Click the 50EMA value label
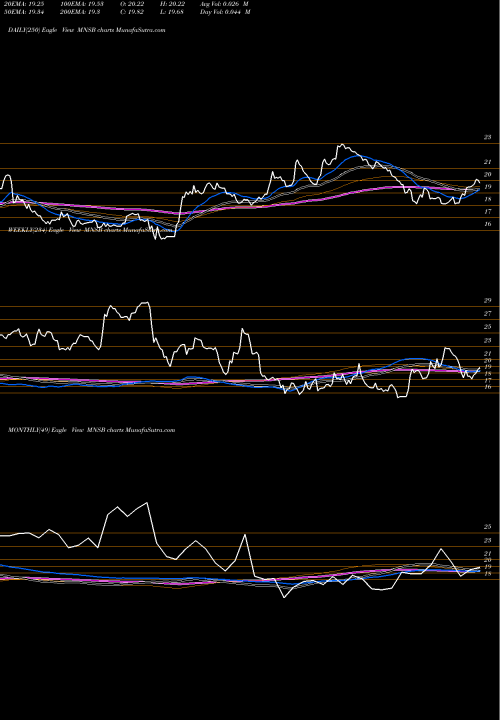Image resolution: width=500 pixels, height=720 pixels. click(22, 12)
